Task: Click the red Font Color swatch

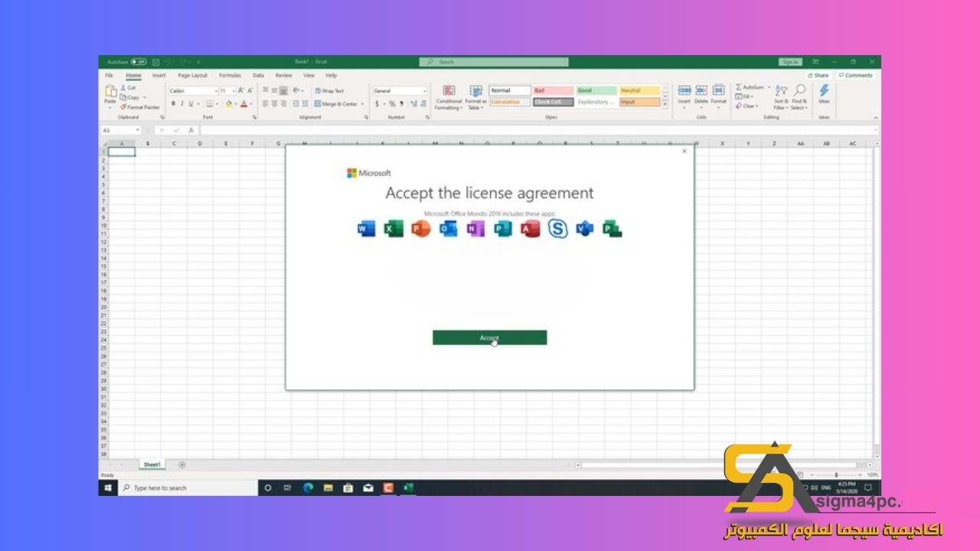Action: (243, 104)
